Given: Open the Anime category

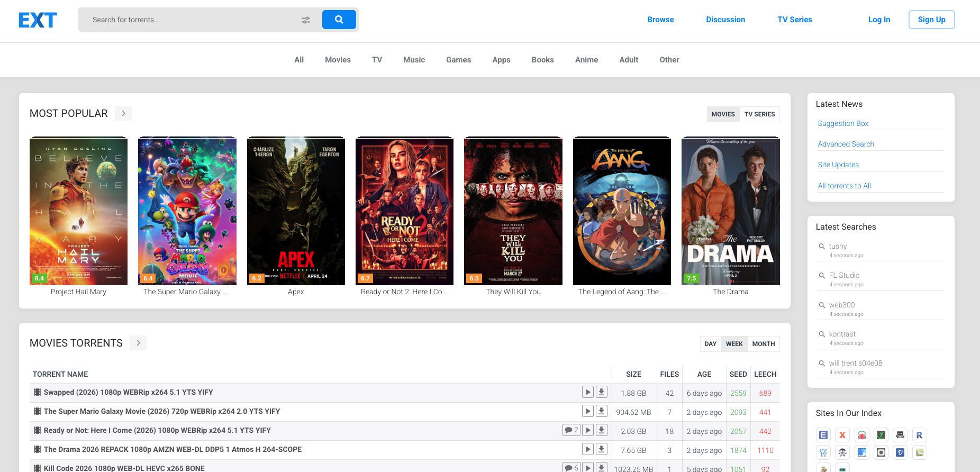Looking at the screenshot, I should pyautogui.click(x=586, y=60).
